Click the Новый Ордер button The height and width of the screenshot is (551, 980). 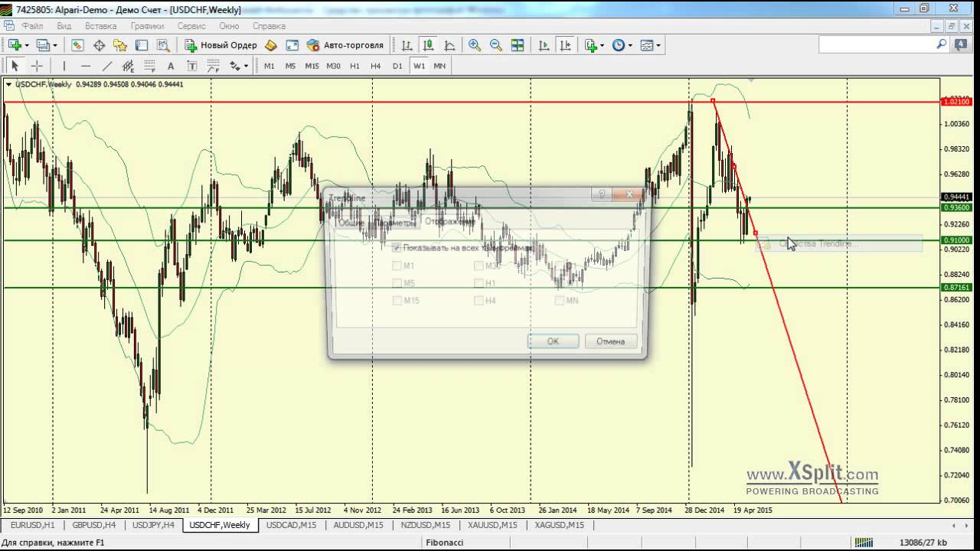[221, 45]
